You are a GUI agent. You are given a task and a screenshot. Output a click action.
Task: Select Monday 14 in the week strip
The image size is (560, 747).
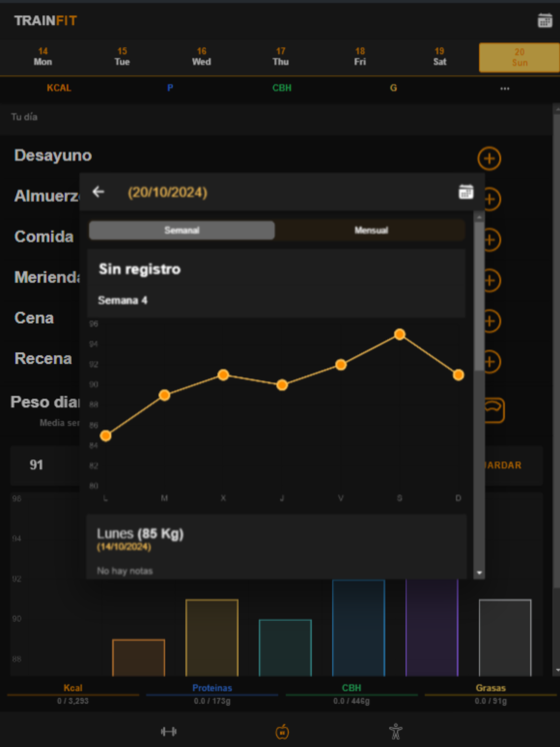[x=43, y=57]
